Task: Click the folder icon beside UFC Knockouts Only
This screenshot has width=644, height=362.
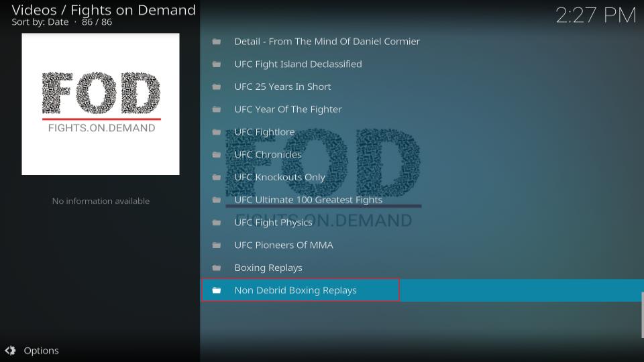Action: 217,177
